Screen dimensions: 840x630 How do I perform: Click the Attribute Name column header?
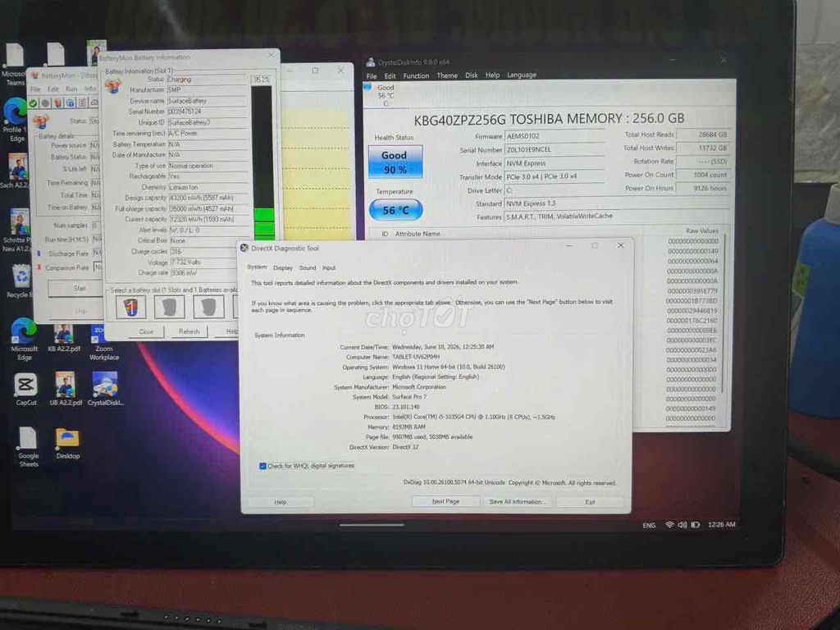(418, 234)
